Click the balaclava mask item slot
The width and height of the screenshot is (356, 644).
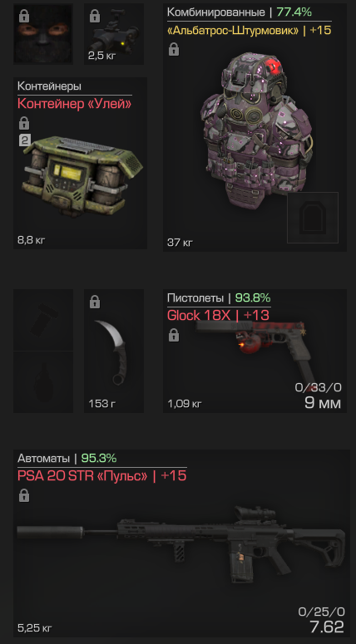click(x=43, y=34)
